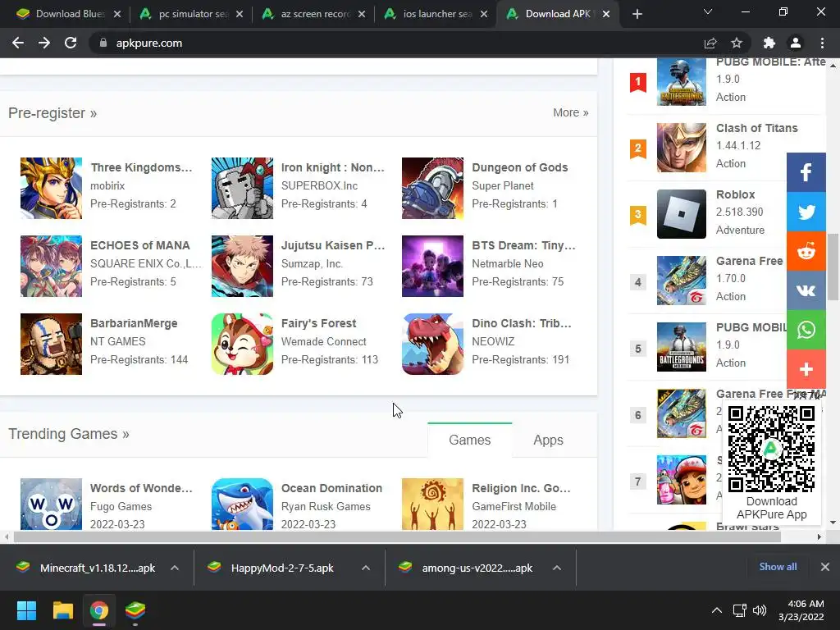Open more share options plus icon

pos(806,369)
